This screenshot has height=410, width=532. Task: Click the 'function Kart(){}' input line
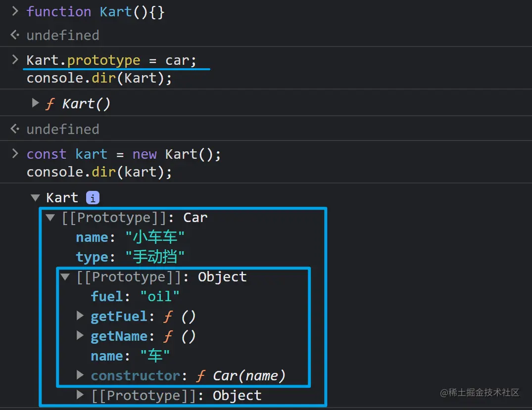pyautogui.click(x=96, y=12)
